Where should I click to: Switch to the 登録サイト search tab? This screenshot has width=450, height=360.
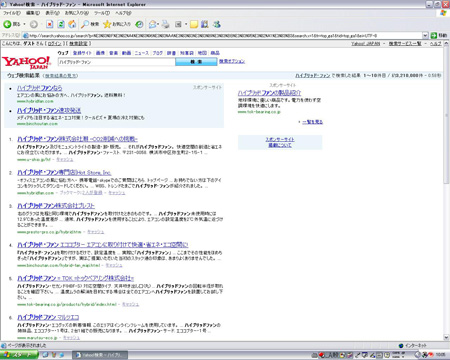[x=82, y=53]
